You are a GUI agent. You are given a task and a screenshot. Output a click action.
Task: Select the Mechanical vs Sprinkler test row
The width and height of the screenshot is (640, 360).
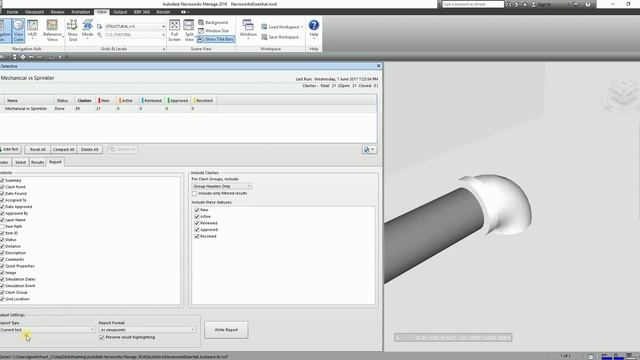(189, 109)
